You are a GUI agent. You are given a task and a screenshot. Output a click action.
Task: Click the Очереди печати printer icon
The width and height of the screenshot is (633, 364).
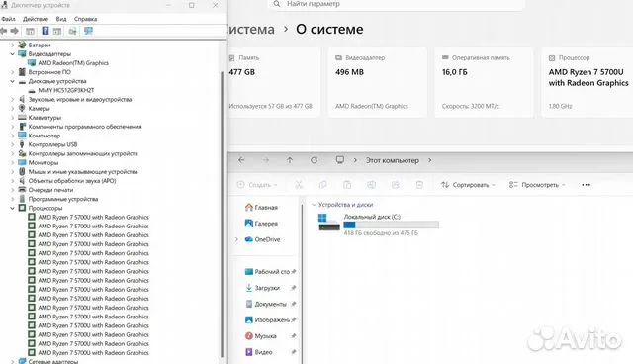pyautogui.click(x=22, y=190)
